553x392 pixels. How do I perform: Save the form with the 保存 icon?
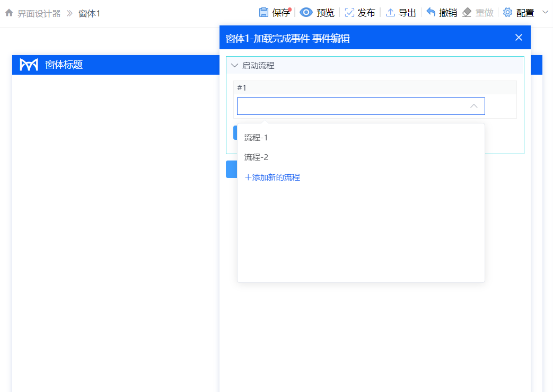click(x=264, y=13)
